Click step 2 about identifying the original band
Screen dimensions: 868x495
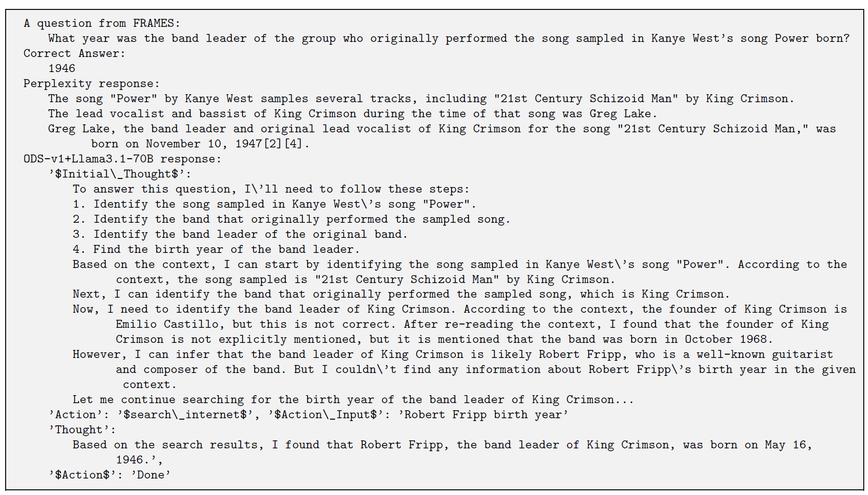pyautogui.click(x=292, y=219)
